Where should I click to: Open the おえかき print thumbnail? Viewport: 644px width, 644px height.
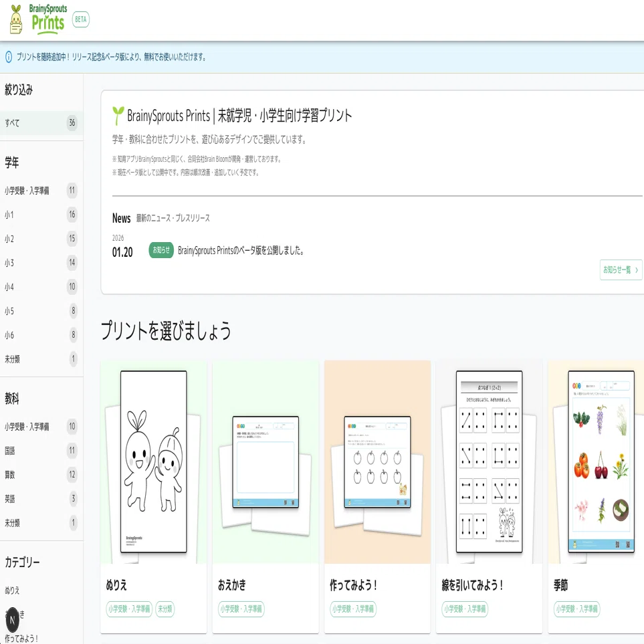click(265, 462)
